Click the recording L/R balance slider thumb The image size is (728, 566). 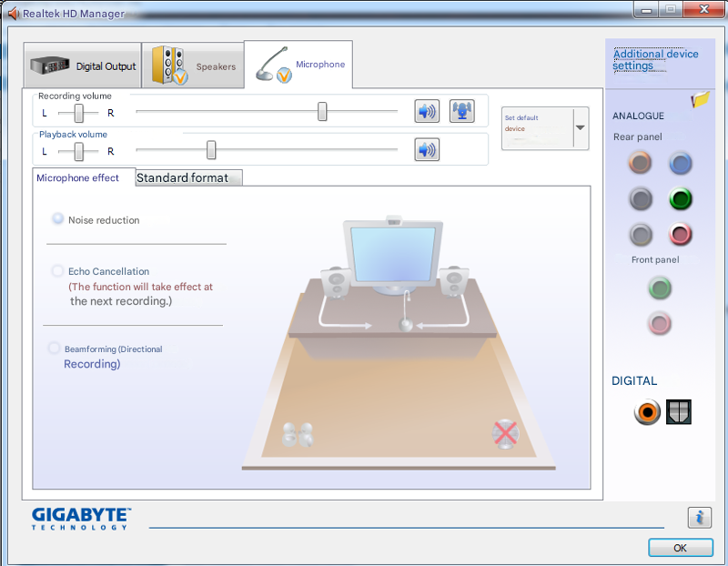79,113
